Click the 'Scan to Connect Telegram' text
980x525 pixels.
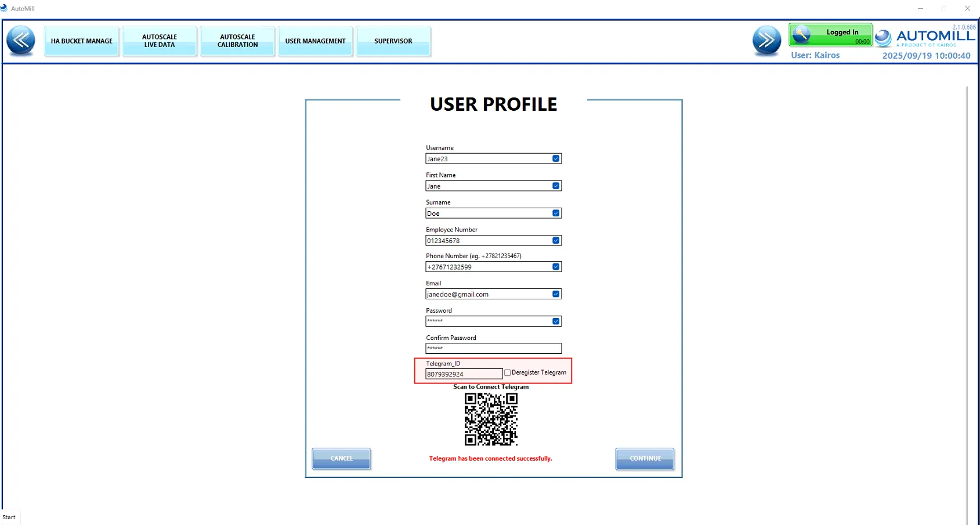click(x=491, y=387)
